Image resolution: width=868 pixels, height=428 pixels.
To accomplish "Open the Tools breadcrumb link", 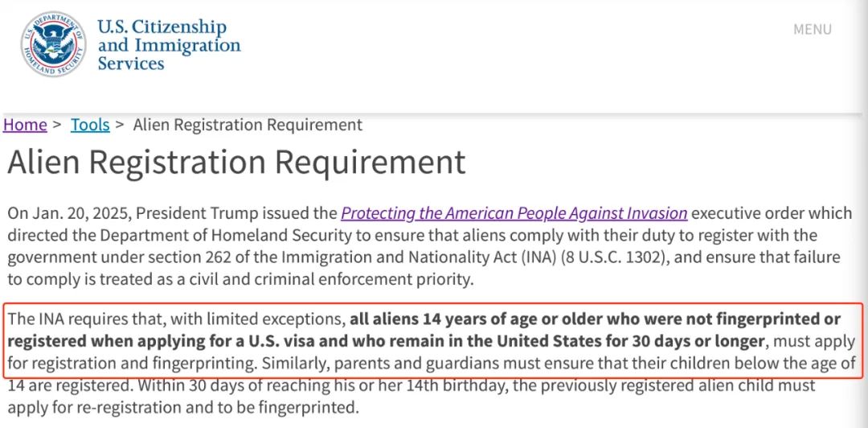I will pos(90,125).
